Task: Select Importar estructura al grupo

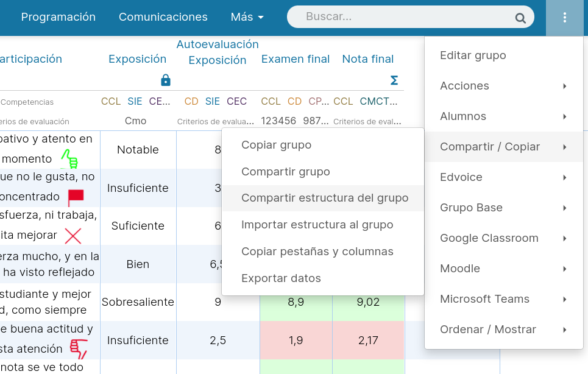Action: [x=323, y=225]
